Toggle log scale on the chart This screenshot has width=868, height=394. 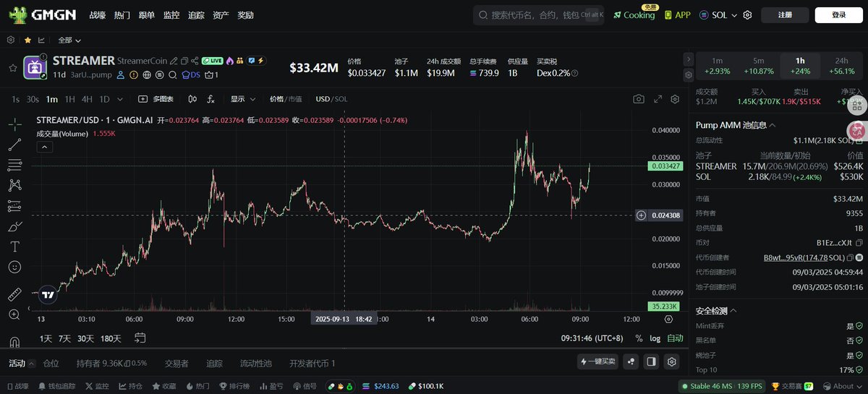[x=655, y=338]
